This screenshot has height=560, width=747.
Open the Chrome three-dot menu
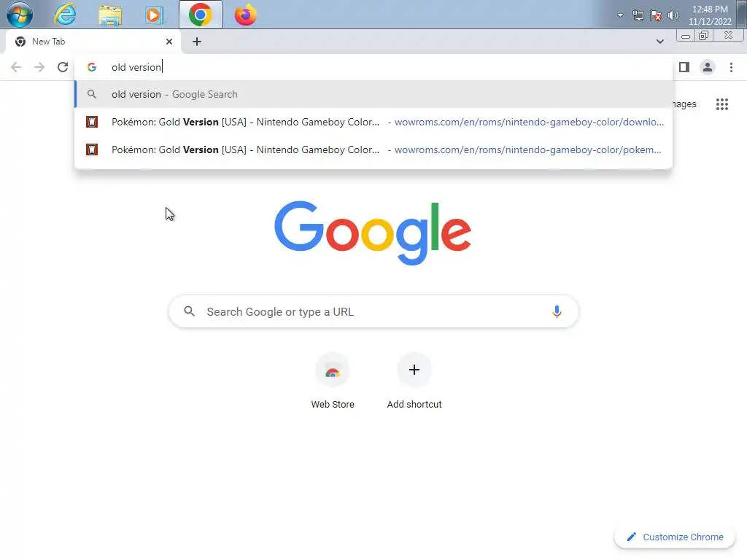pyautogui.click(x=731, y=67)
